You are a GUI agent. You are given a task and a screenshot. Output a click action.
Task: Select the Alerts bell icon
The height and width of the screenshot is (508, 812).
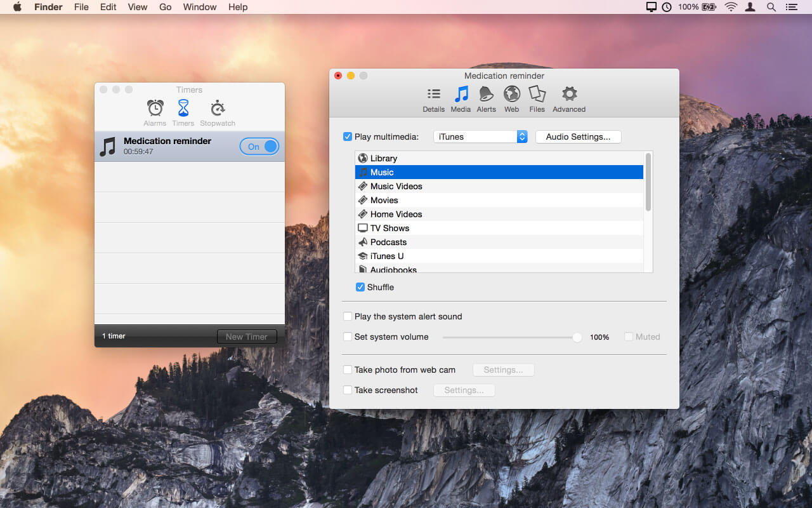coord(486,95)
